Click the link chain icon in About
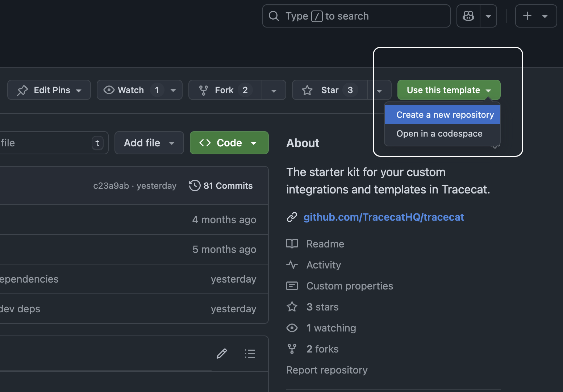 pos(292,217)
